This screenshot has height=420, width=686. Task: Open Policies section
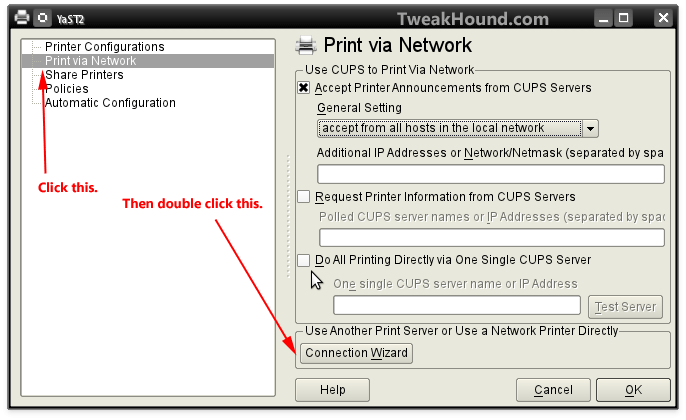(x=66, y=89)
